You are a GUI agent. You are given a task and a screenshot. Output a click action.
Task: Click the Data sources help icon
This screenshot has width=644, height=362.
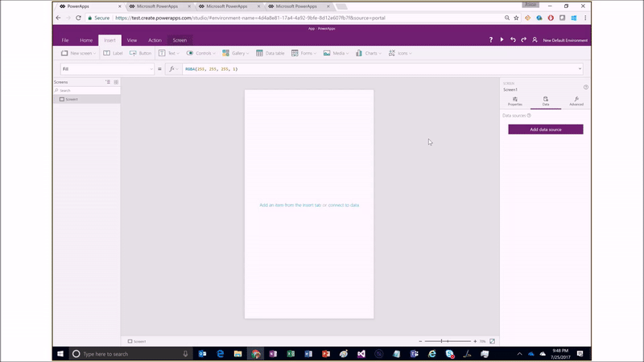click(x=529, y=116)
